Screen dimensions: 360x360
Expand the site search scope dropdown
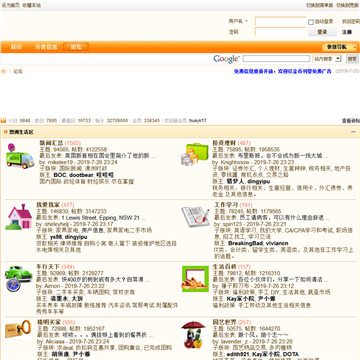[x=327, y=59]
